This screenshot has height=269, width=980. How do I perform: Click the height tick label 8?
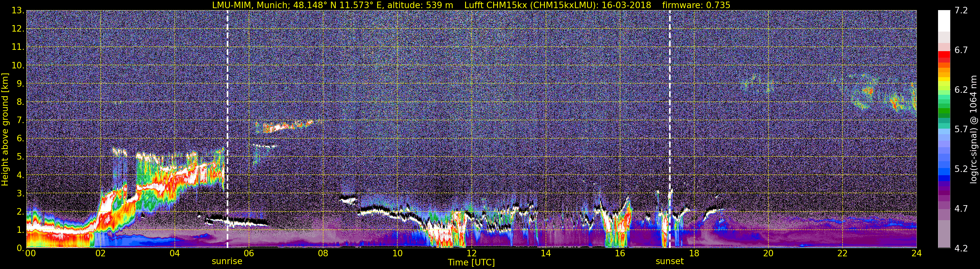point(20,102)
